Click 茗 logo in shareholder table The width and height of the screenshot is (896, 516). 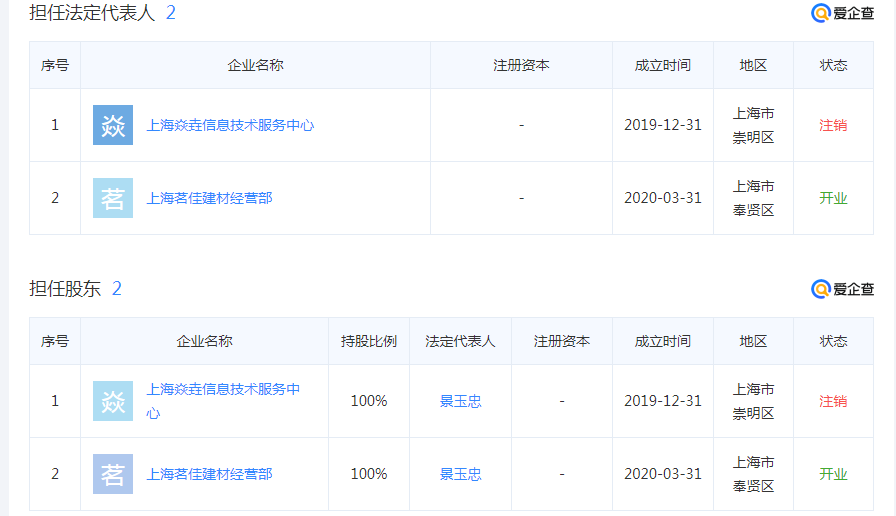click(x=113, y=474)
